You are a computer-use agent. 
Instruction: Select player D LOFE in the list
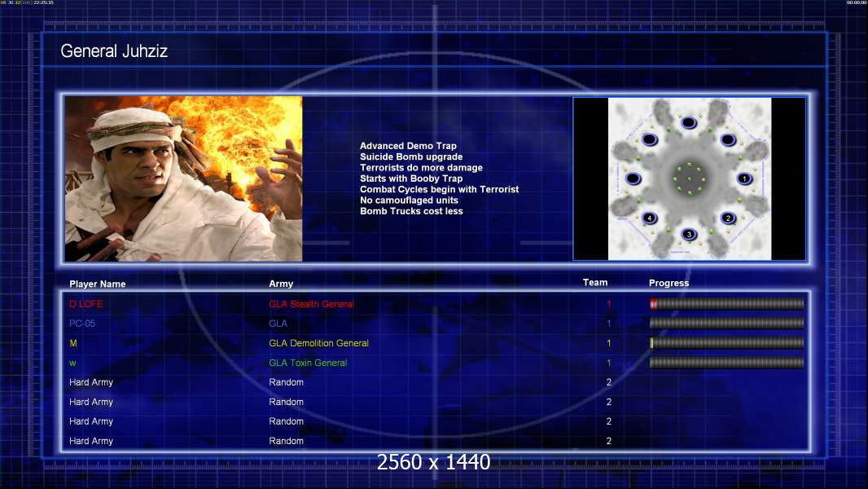click(x=85, y=303)
